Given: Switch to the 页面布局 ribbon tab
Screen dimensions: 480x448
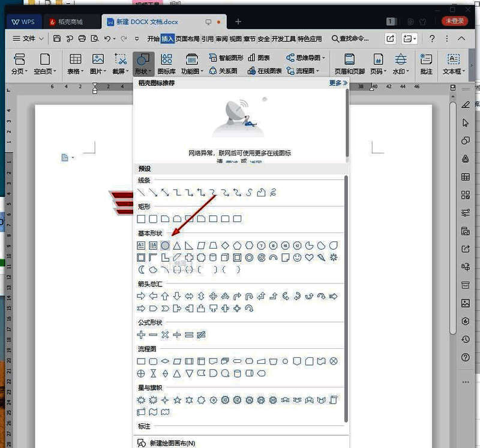Looking at the screenshot, I should [188, 38].
